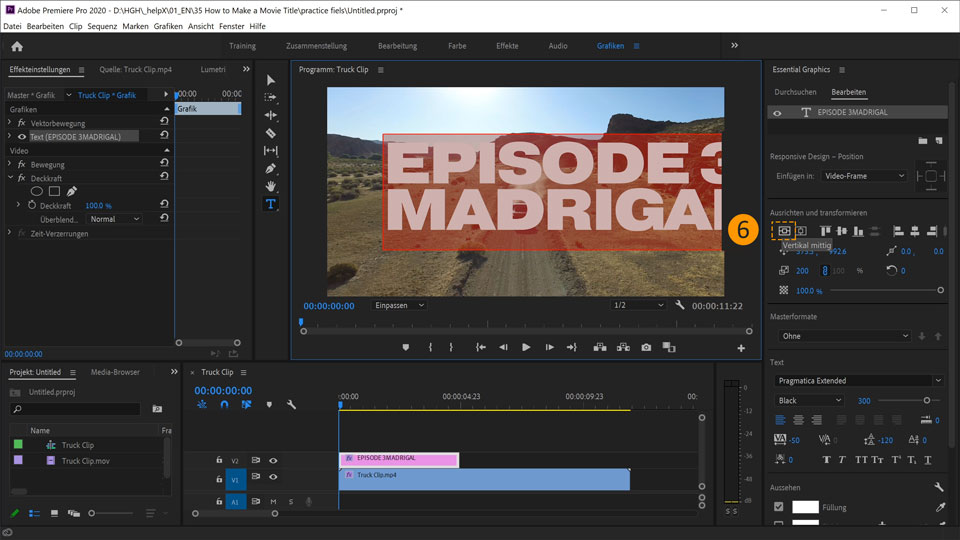Switch to the Effekte workspace tab
The width and height of the screenshot is (960, 540).
(507, 46)
